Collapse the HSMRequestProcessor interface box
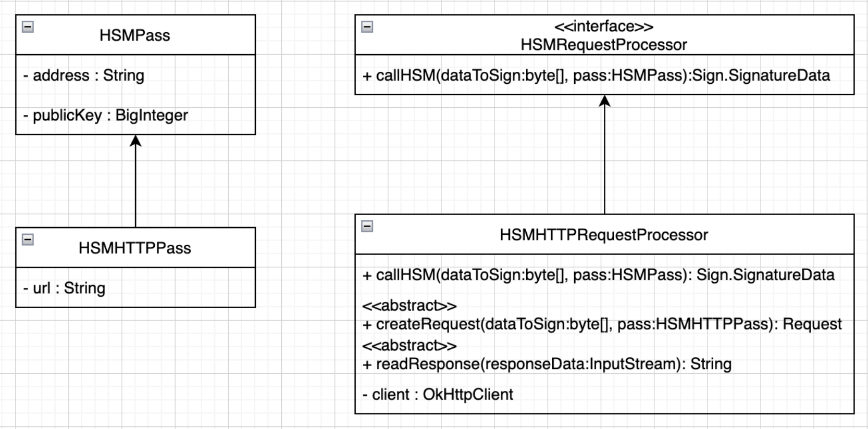Viewport: 868px width, 429px height. coord(367,27)
